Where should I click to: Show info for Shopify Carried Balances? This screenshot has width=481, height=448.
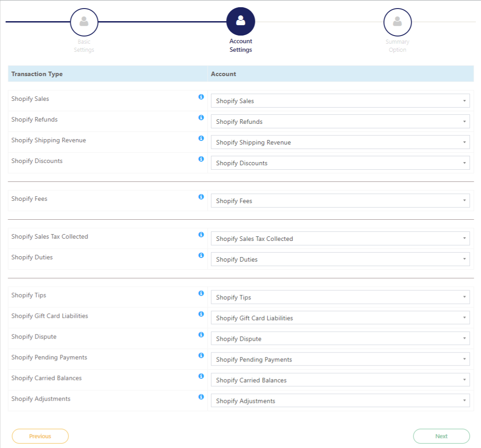coord(201,376)
